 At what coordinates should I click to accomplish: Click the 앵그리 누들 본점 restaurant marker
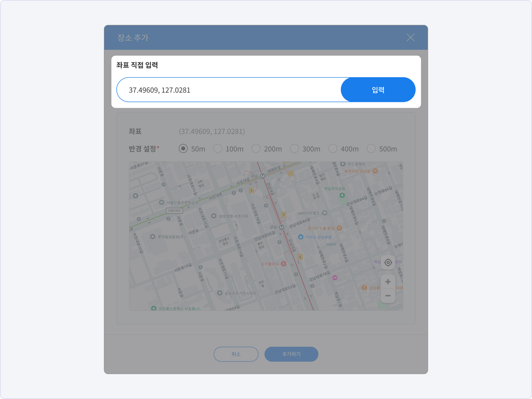point(339,228)
